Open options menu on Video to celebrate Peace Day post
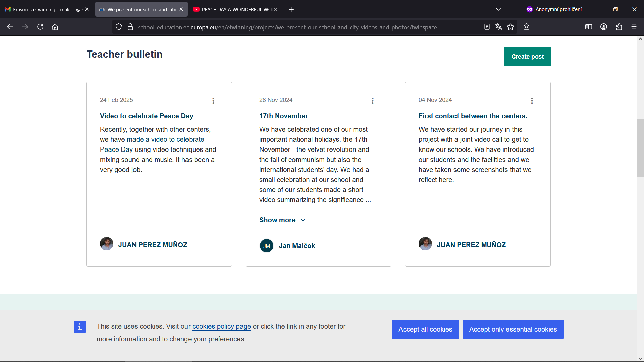Viewport: 644px width, 362px height. [213, 101]
